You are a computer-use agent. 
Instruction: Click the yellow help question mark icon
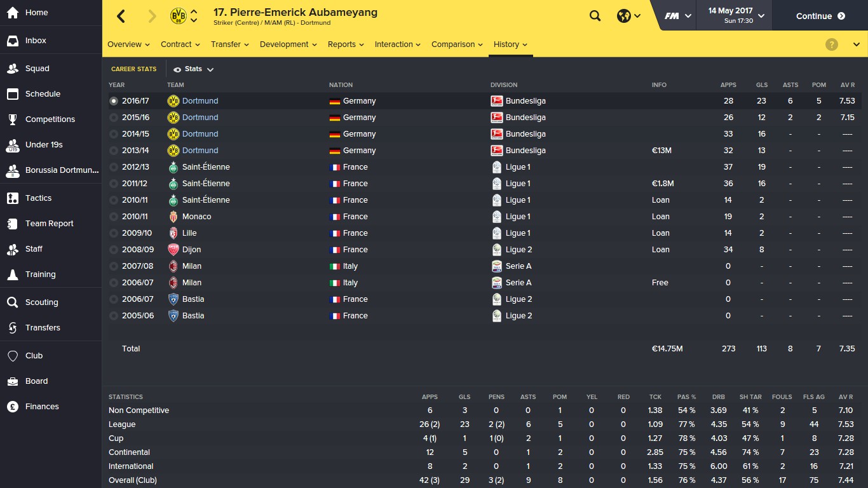(x=832, y=44)
